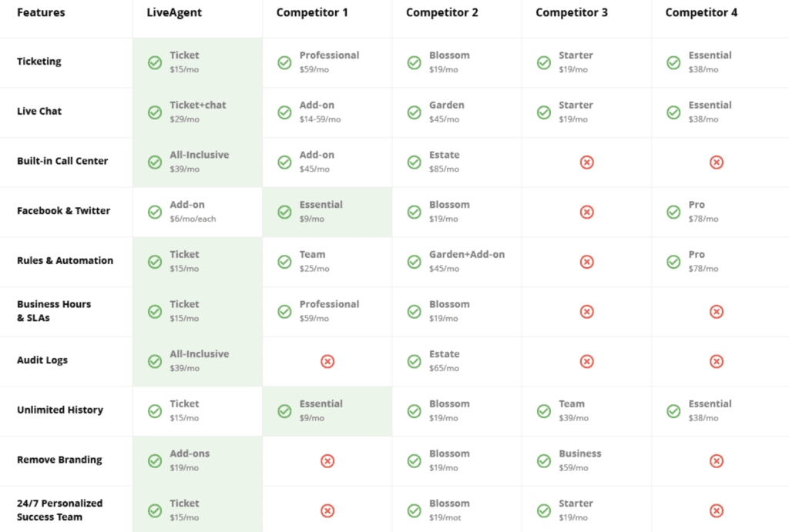The image size is (789, 532).
Task: Click Competitor 2 Audit Logs checkmark icon
Action: coord(415,362)
